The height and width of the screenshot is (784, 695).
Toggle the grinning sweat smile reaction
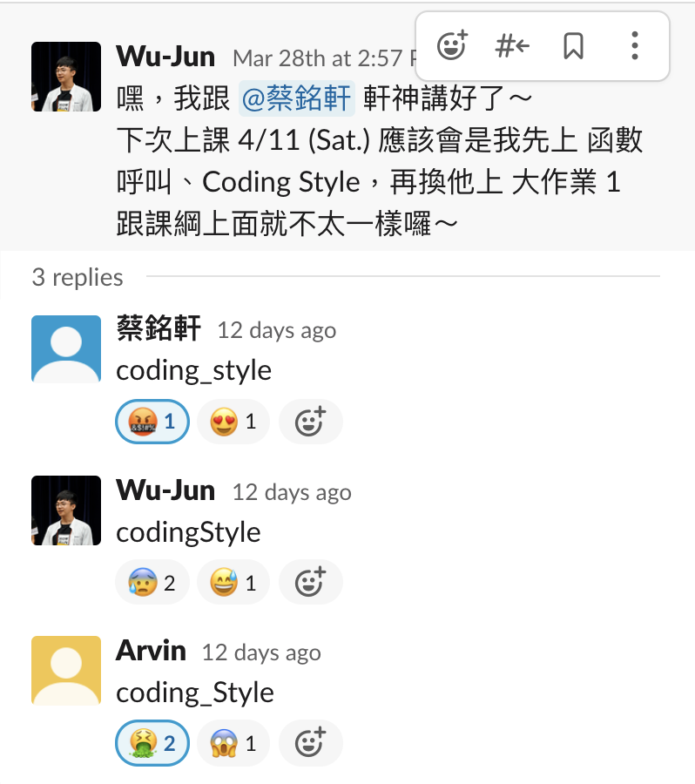233,582
